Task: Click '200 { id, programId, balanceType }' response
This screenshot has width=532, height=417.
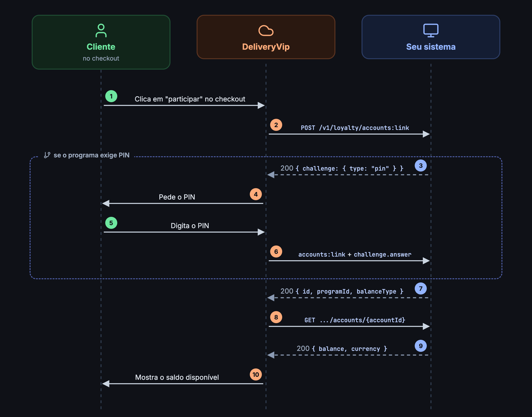Action: (342, 291)
